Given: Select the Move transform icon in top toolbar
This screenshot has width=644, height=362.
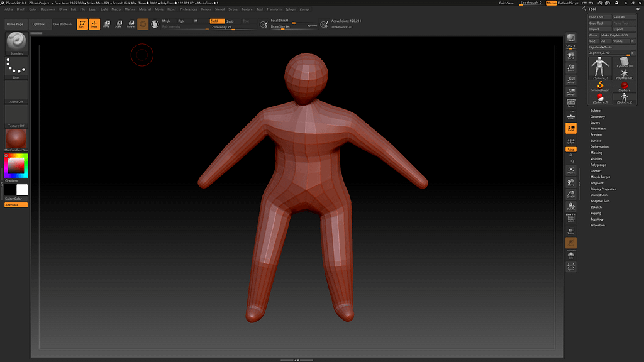Looking at the screenshot, I should click(x=106, y=25).
